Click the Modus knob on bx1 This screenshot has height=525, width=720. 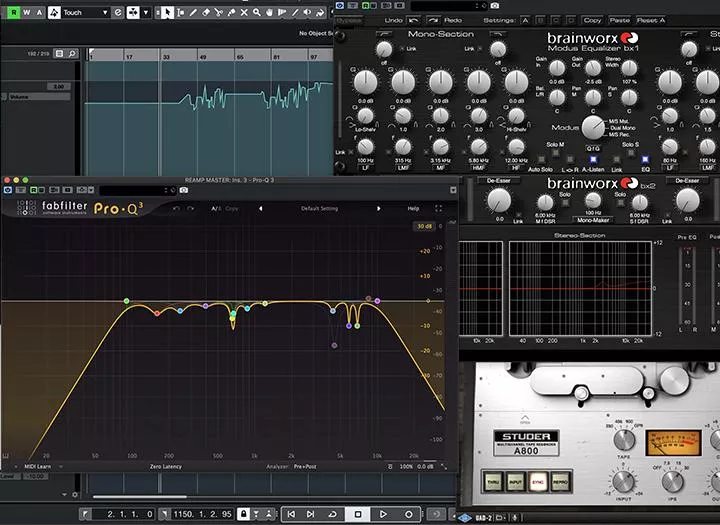pyautogui.click(x=593, y=127)
